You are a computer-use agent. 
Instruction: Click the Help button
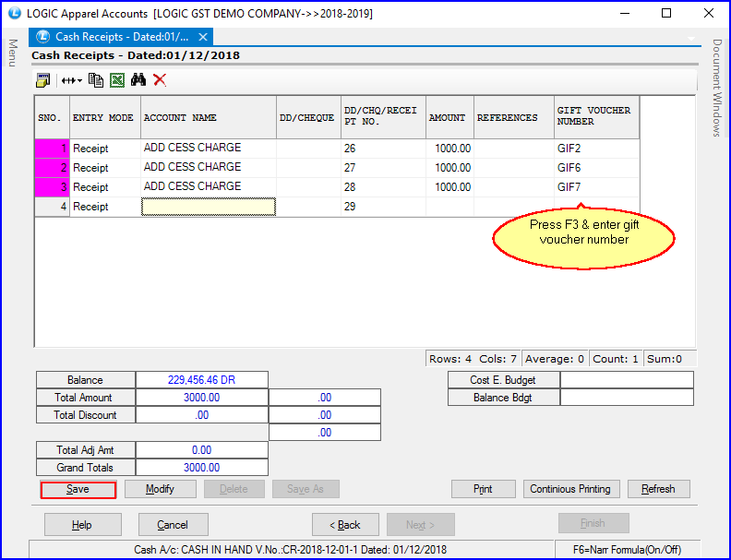[82, 525]
